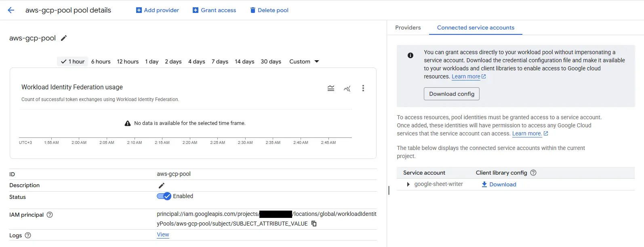Switch to the Providers tab
This screenshot has width=644, height=247.
tap(408, 27)
